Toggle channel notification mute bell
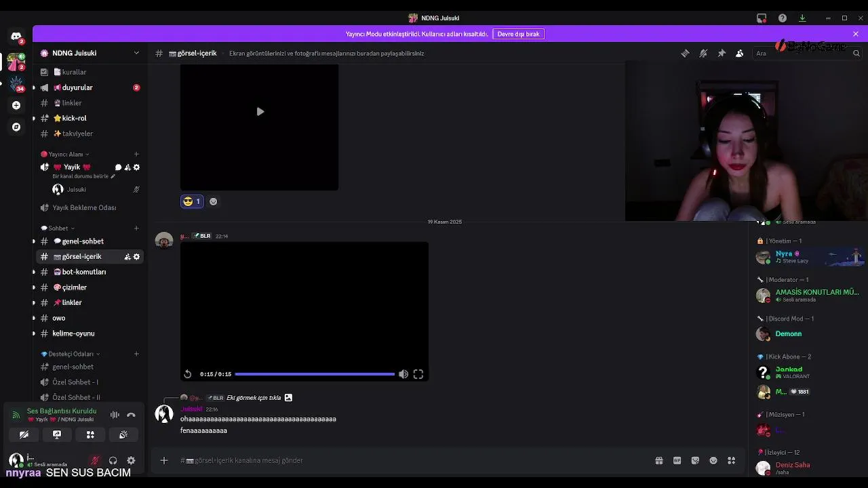The height and width of the screenshot is (488, 868). point(703,53)
